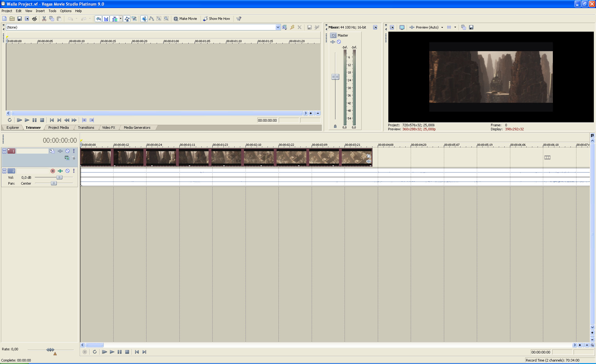Select the Zoom Edit tool
This screenshot has height=364, width=596.
(x=166, y=19)
